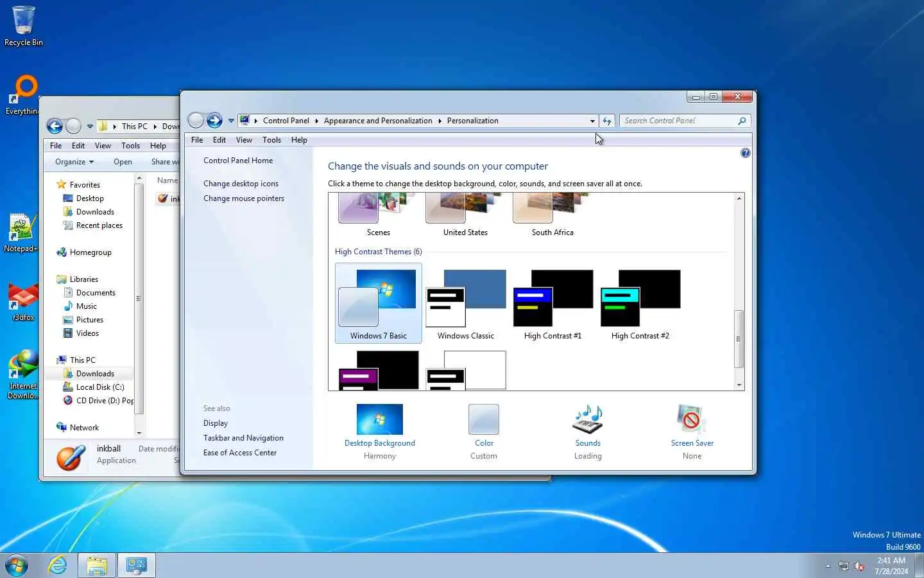924x578 pixels.
Task: Select Documents library in Explorer
Action: (x=90, y=293)
